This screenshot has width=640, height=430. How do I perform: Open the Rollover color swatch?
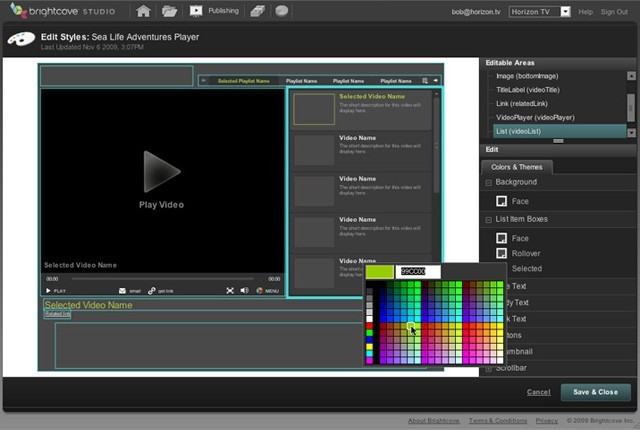[x=501, y=253]
